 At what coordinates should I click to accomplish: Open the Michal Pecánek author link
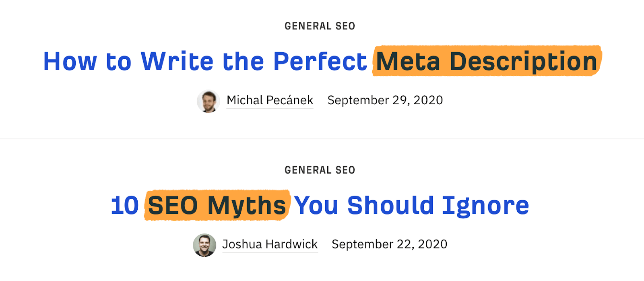270,100
